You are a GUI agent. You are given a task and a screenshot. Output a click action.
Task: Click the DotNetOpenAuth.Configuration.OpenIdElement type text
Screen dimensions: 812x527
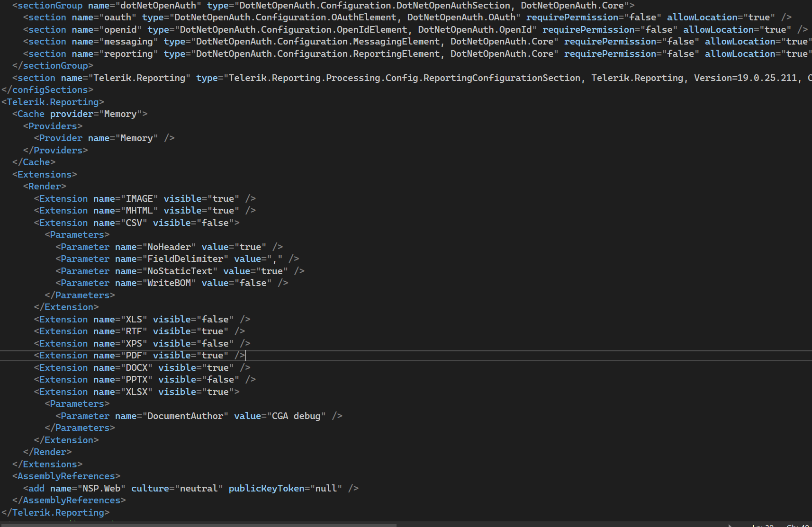(x=293, y=29)
